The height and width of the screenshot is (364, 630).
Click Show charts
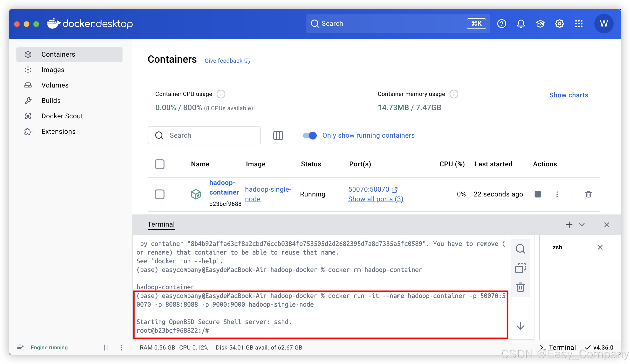pos(568,95)
